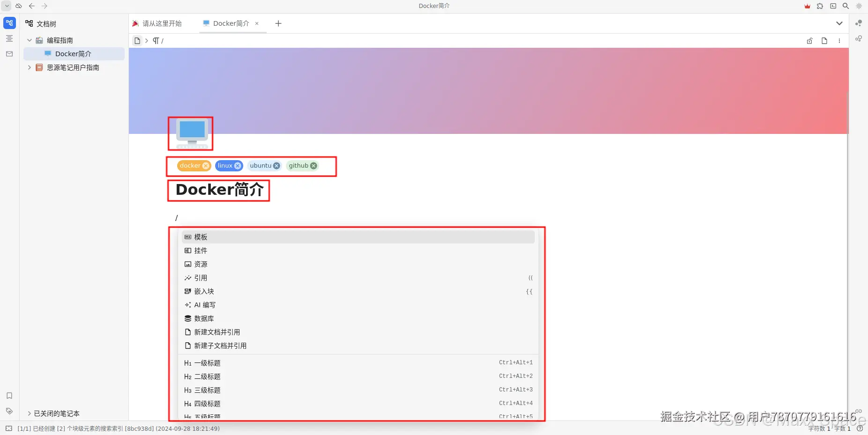Choose 引用 from the slash menu
868x435 pixels.
pos(358,278)
